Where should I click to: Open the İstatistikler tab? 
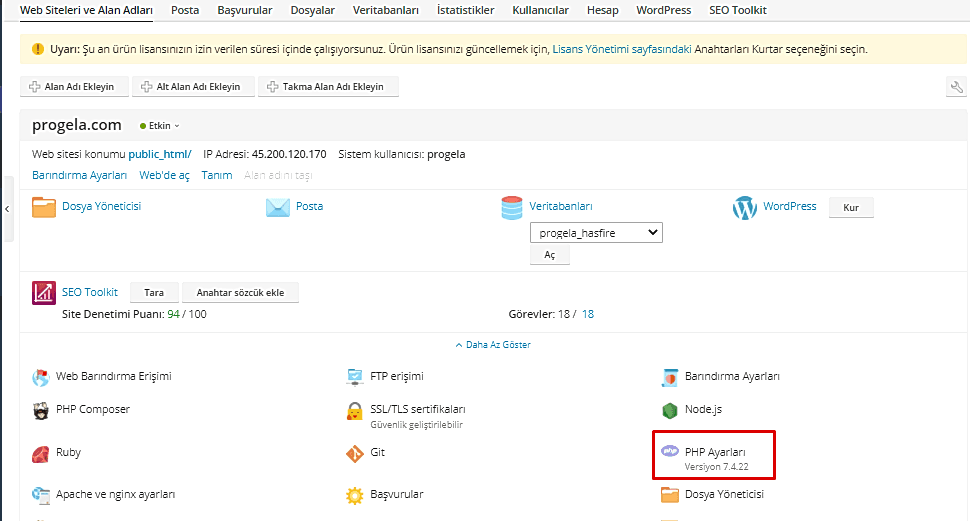tap(466, 10)
